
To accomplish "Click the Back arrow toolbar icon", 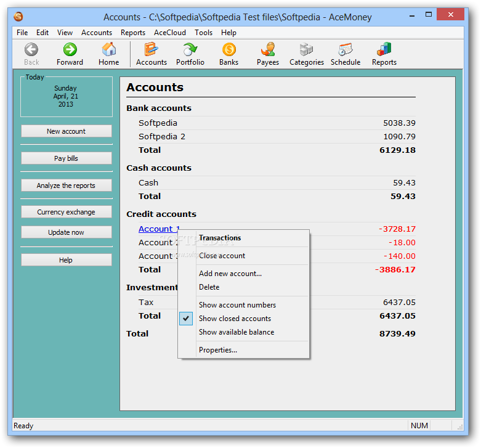I will click(x=31, y=49).
